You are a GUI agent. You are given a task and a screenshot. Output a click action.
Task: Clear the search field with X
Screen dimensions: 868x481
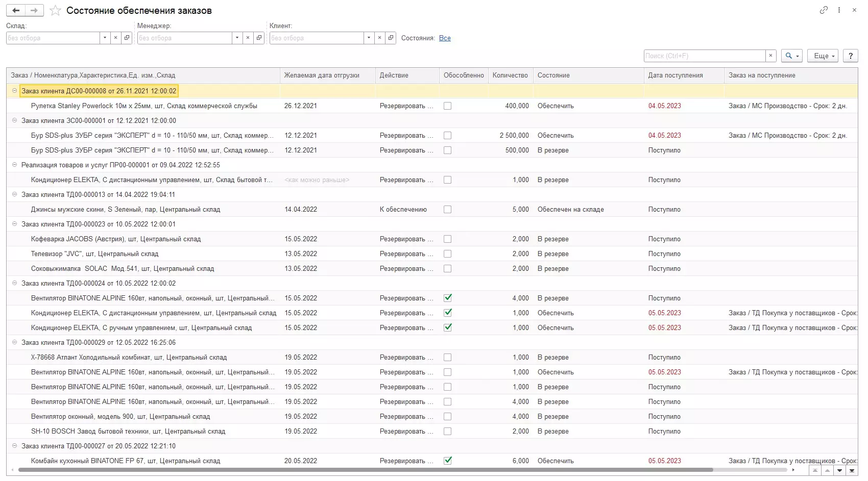[x=770, y=56]
